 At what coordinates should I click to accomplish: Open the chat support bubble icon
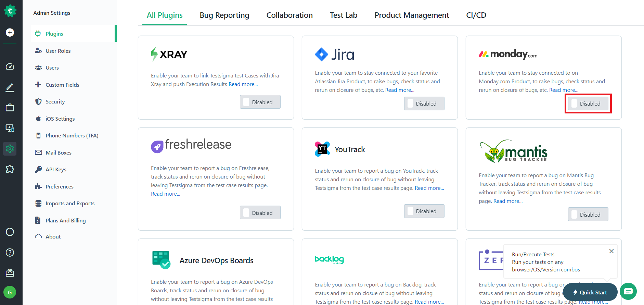tap(628, 291)
